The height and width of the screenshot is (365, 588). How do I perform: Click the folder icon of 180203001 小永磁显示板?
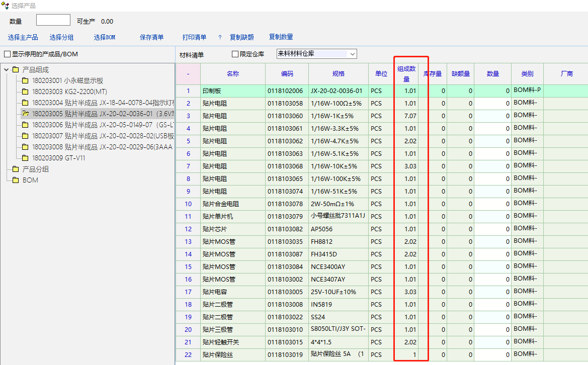pyautogui.click(x=25, y=80)
